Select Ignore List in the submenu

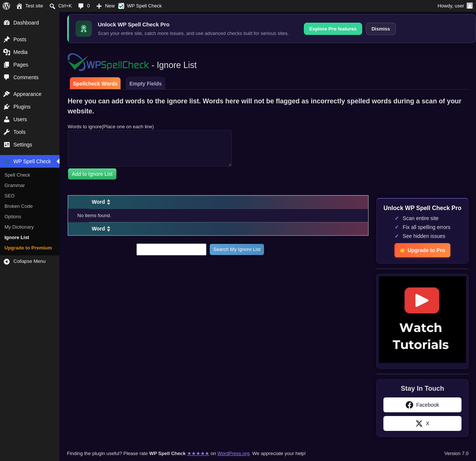17,238
